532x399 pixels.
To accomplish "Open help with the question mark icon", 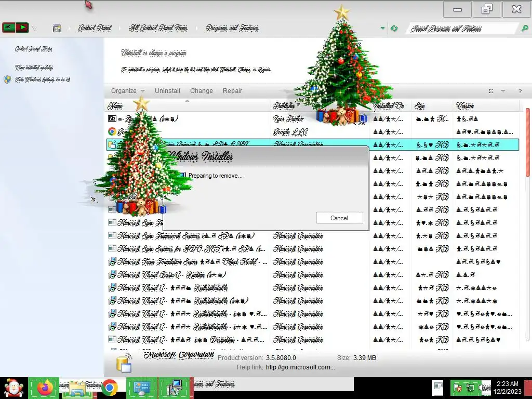I will click(x=520, y=91).
